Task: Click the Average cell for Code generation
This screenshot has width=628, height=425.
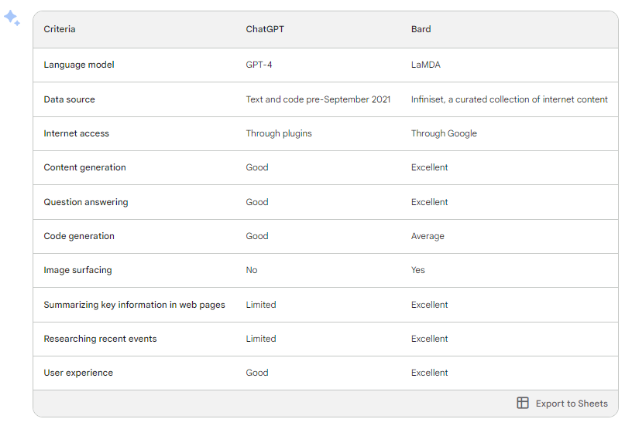Action: tap(427, 236)
